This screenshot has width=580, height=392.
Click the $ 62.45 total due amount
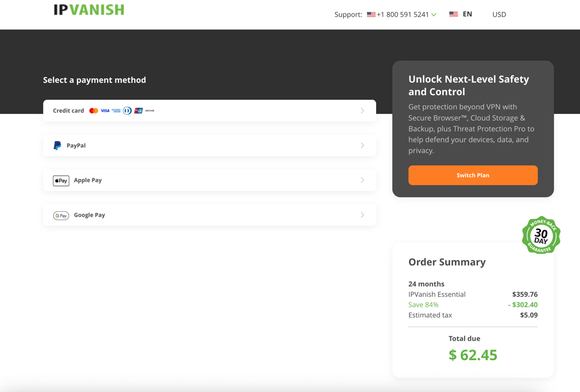click(473, 355)
